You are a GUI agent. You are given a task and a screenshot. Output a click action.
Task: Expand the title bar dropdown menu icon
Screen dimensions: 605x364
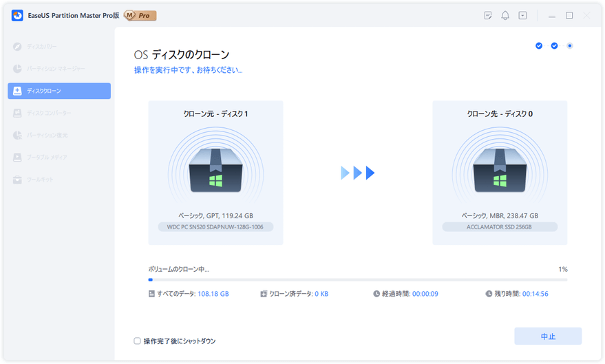point(522,15)
